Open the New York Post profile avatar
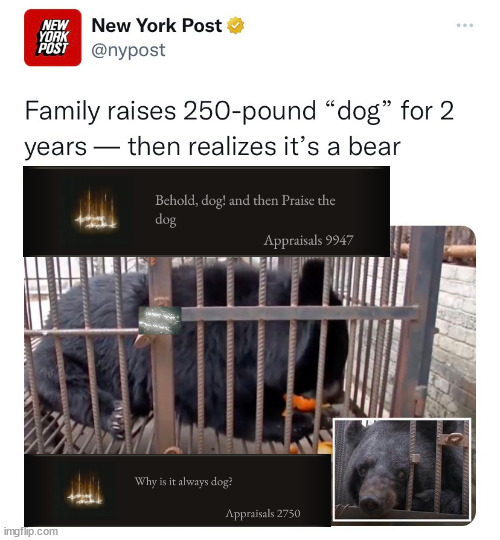The width and height of the screenshot is (500, 540). point(53,38)
